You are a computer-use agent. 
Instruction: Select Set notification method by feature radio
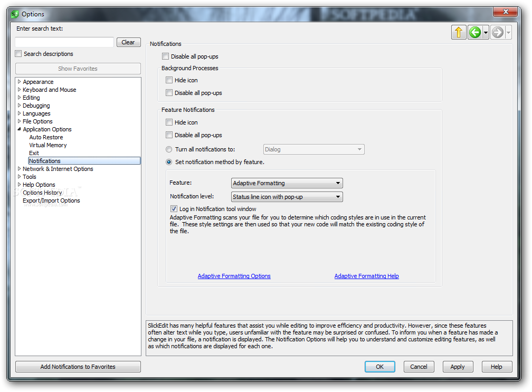169,162
